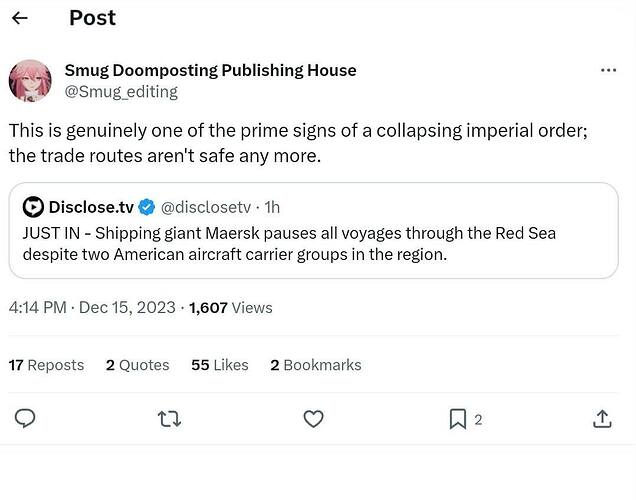Like the post with heart icon
The image size is (636, 500).
[313, 419]
